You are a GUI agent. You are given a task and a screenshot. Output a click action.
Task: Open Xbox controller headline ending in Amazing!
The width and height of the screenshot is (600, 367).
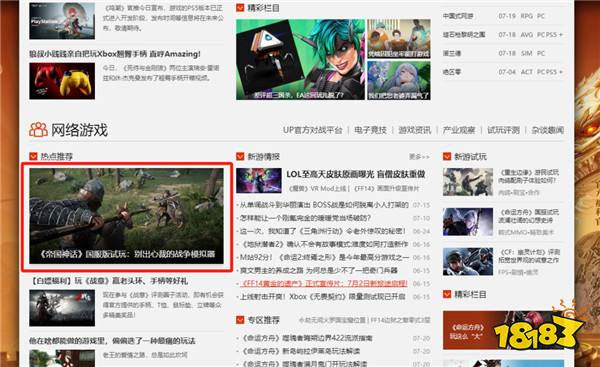(115, 54)
